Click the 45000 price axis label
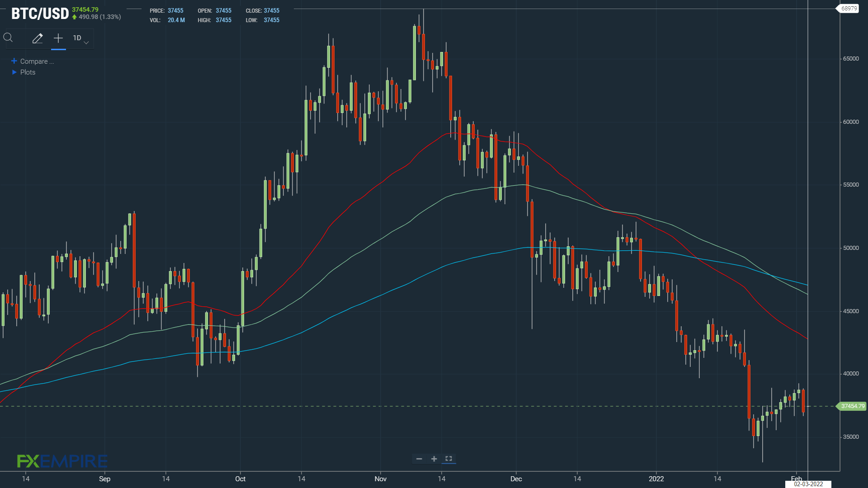Screen dimensions: 868x488 [x=851, y=311]
